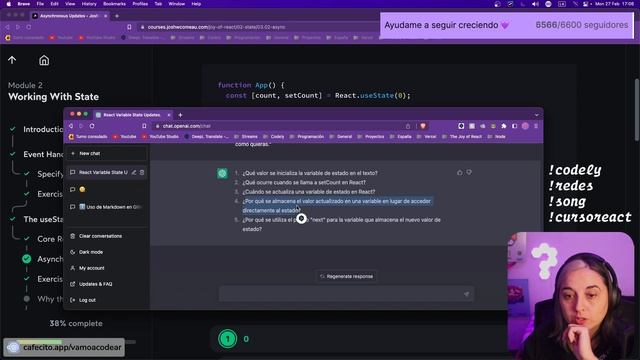Screen dimensions: 640x360
Task: Click the chat.openai.com address bar
Action: pos(282,126)
